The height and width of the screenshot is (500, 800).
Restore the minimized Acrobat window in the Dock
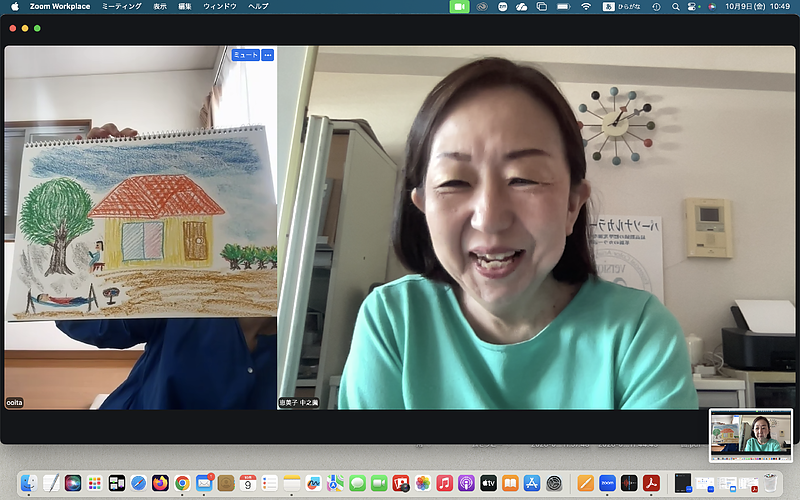coord(748,483)
